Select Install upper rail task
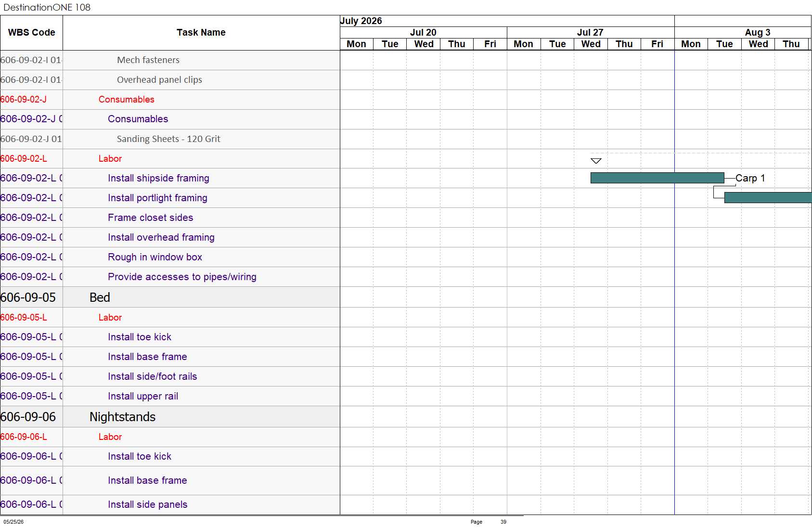Image resolution: width=812 pixels, height=528 pixels. click(x=143, y=396)
